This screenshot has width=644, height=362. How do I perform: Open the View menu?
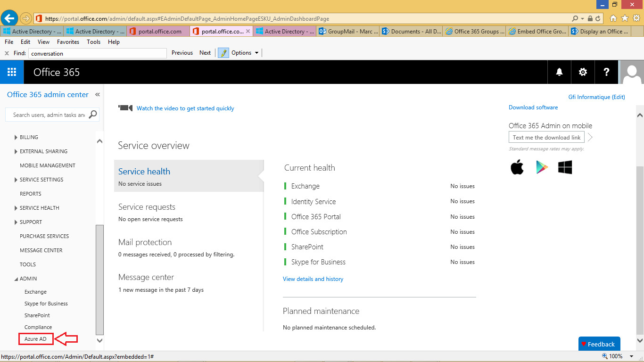43,42
